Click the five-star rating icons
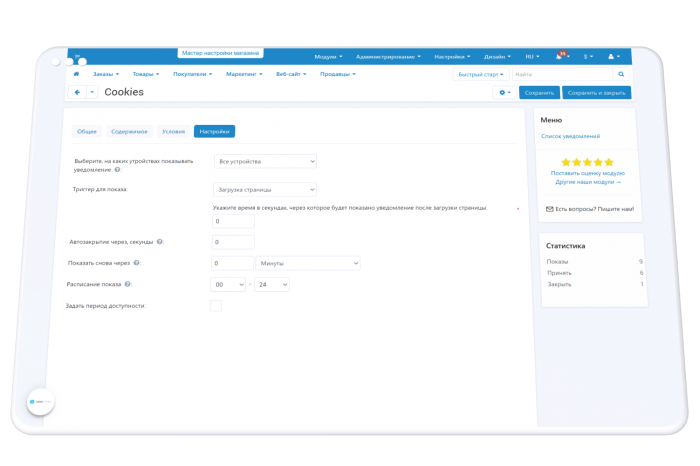Viewport: 700px width, 466px height. pos(587,162)
